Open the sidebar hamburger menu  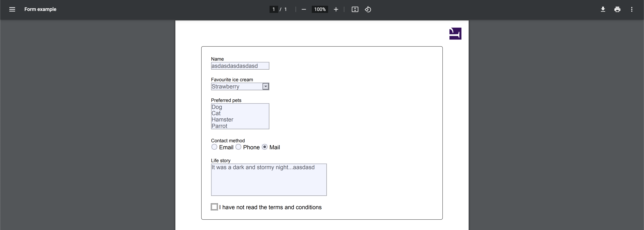(12, 9)
